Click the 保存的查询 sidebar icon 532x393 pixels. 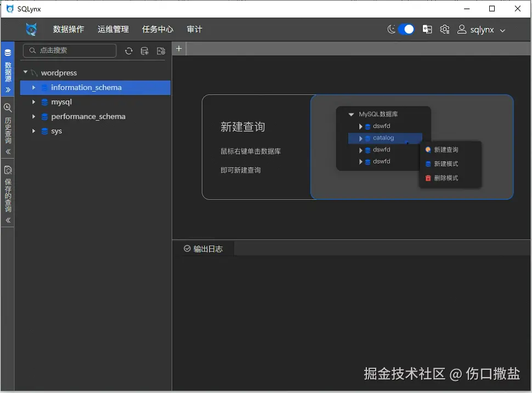pos(8,170)
